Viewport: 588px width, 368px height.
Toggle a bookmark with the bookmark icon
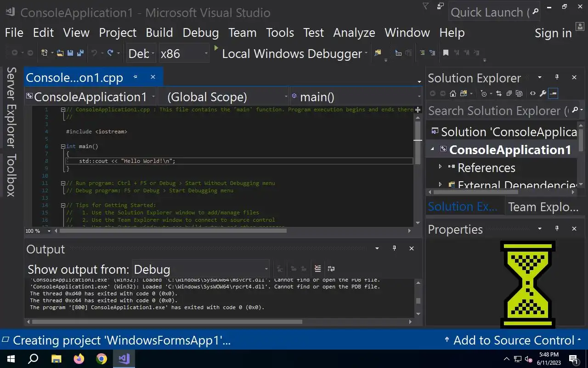446,53
